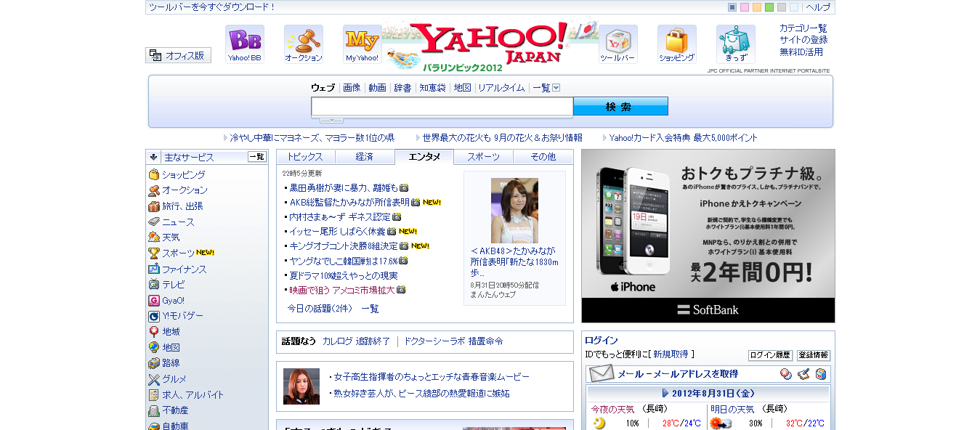This screenshot has height=430, width=980.
Task: Open the オークション gavel icon in header
Action: 304,44
